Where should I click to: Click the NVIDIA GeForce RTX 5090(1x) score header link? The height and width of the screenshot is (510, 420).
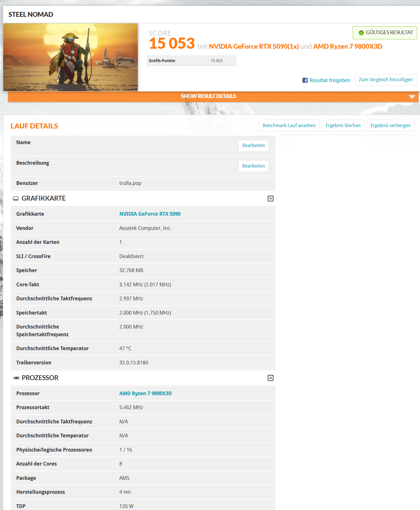tap(253, 46)
